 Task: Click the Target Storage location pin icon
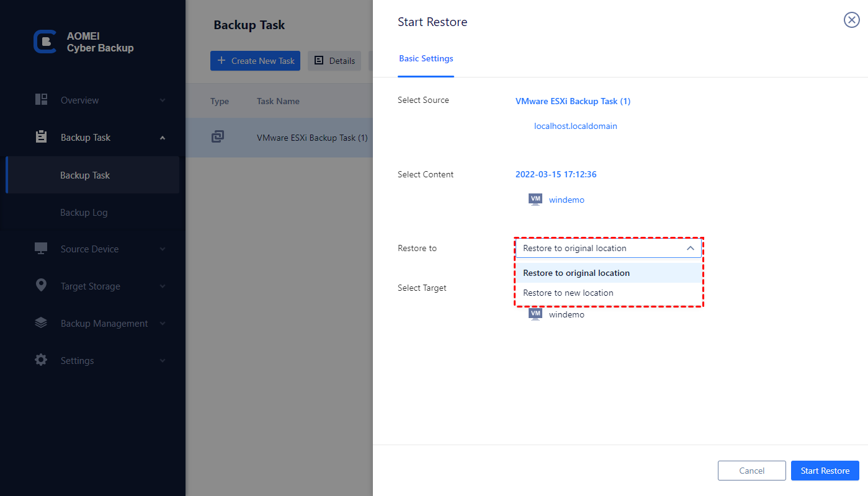41,286
